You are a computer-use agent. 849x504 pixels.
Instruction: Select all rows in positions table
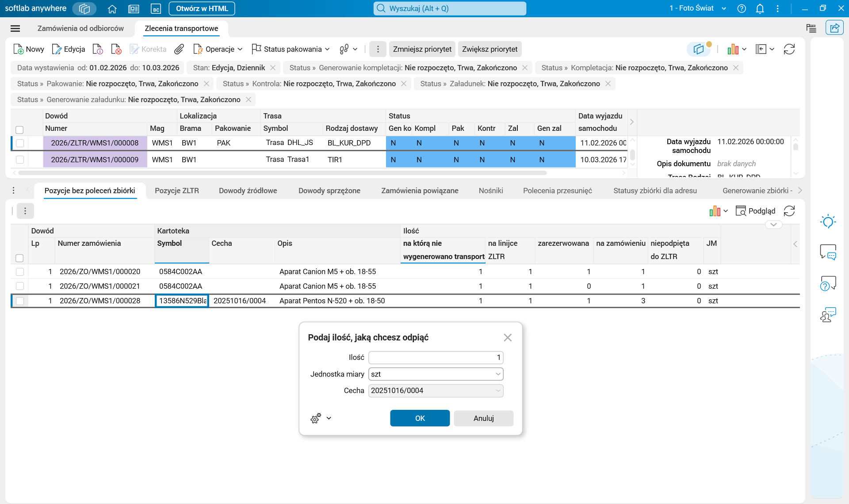point(19,258)
